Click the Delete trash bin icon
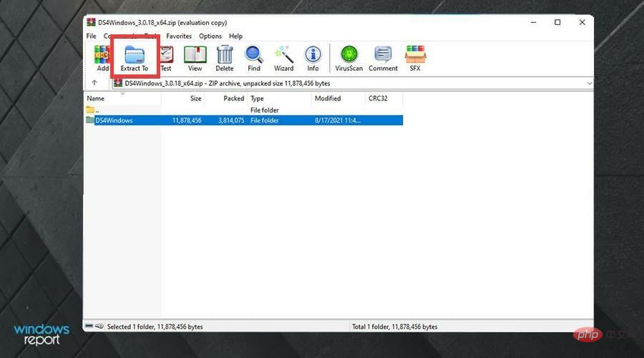This screenshot has width=644, height=358. [225, 58]
